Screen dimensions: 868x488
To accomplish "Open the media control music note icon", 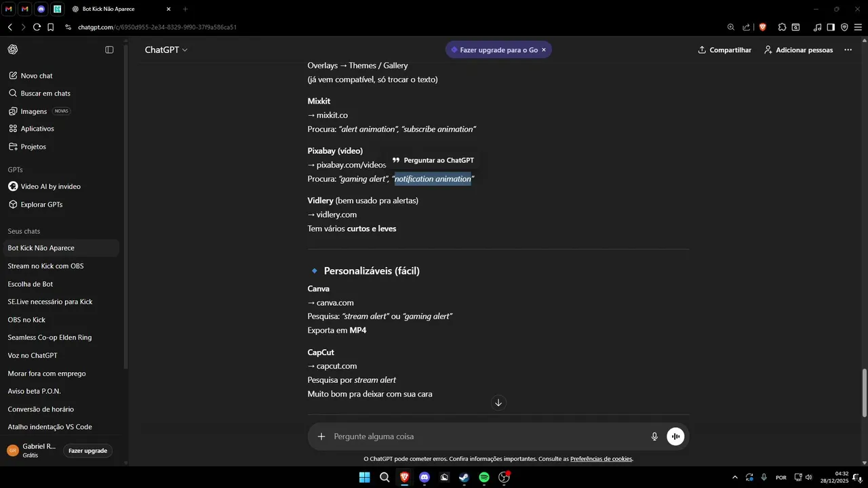I will pyautogui.click(x=817, y=27).
